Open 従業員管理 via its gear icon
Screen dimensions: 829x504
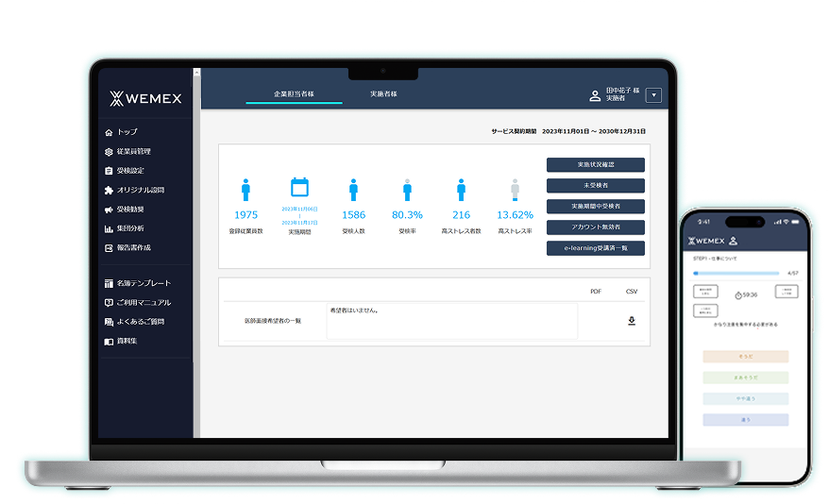109,151
